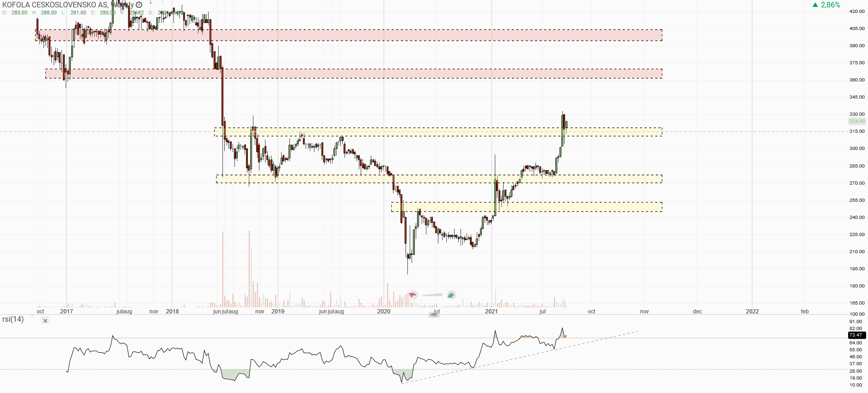Open the rsi(14) indicator label
868x393 pixels.
pyautogui.click(x=13, y=319)
